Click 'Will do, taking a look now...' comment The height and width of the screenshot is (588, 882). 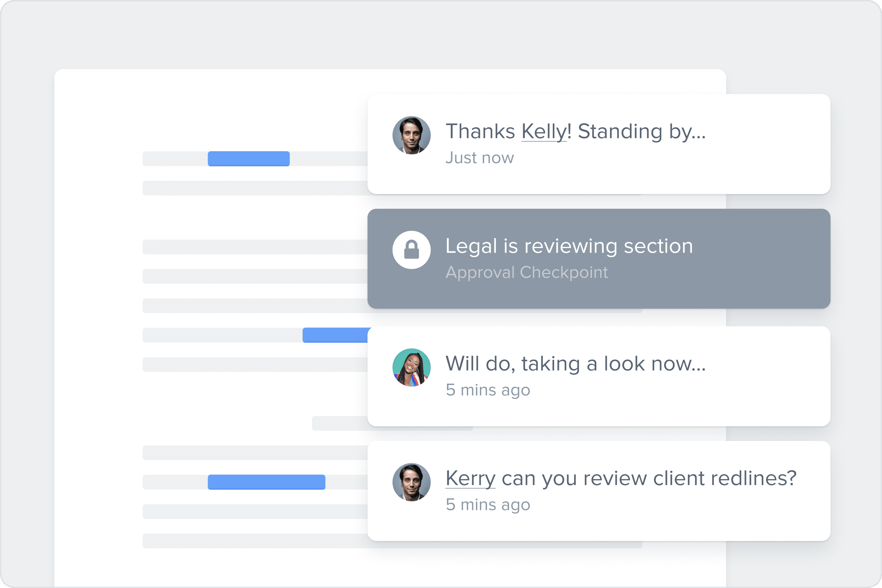tap(576, 364)
